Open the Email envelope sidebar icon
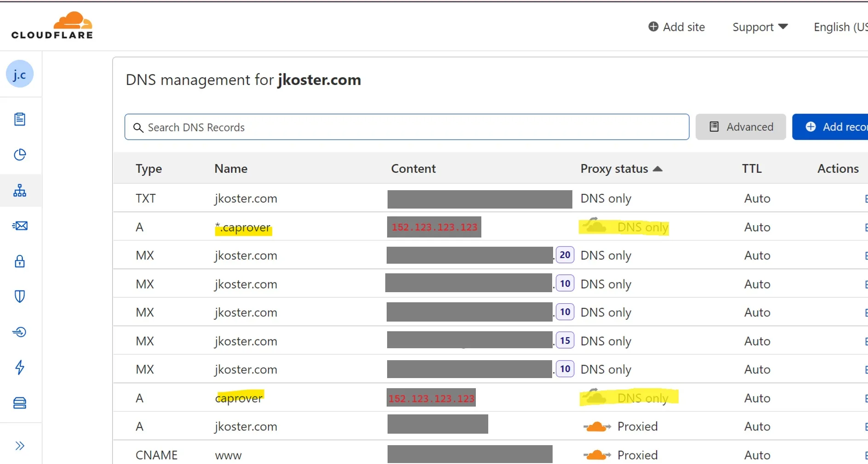 click(x=20, y=226)
